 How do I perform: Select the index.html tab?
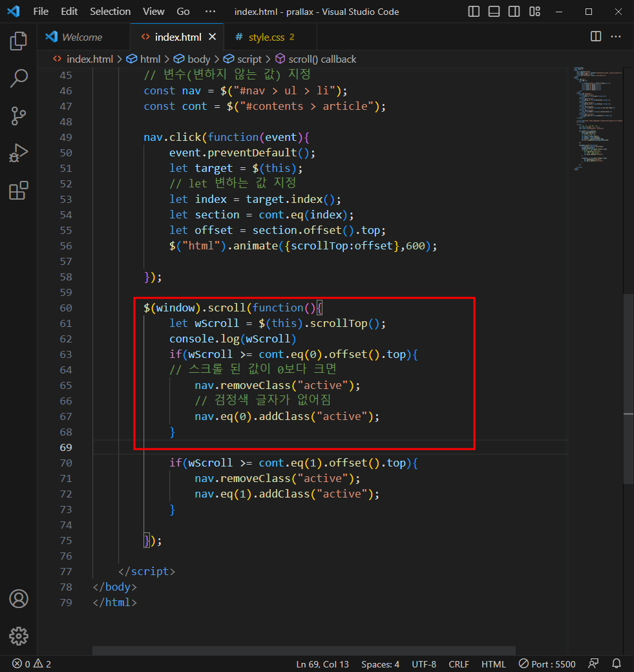click(176, 37)
